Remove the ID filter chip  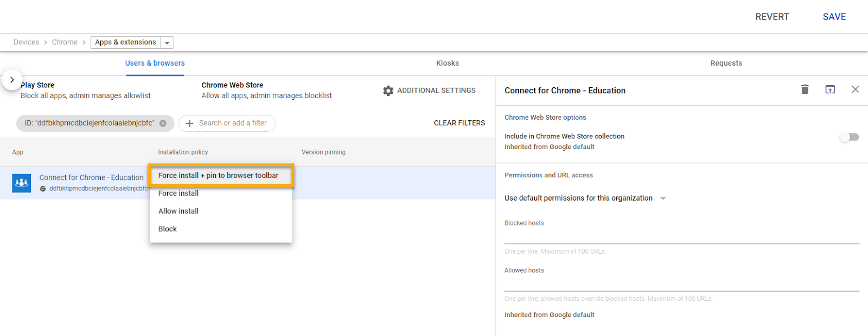163,124
